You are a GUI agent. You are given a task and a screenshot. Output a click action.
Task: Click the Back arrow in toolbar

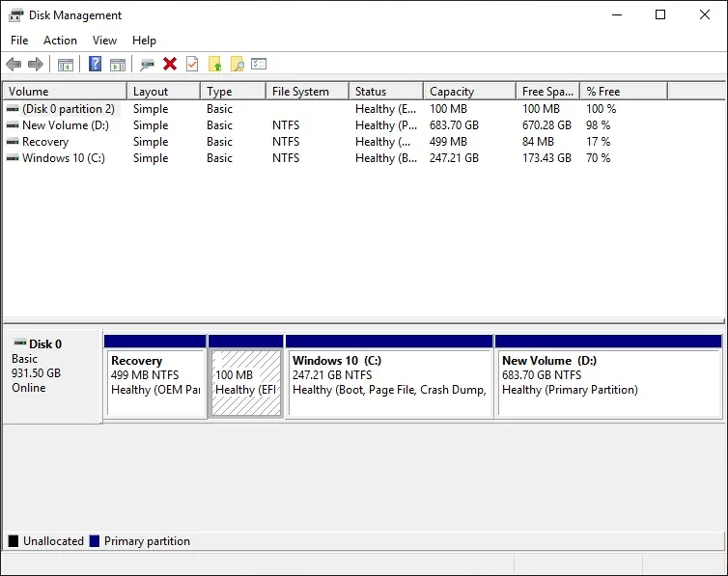click(14, 65)
